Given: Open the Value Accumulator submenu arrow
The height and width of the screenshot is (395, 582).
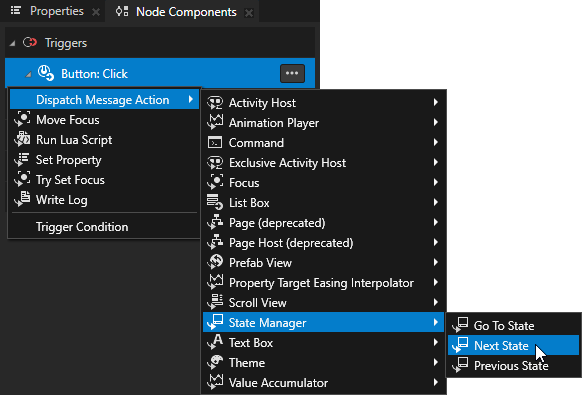Looking at the screenshot, I should (436, 382).
